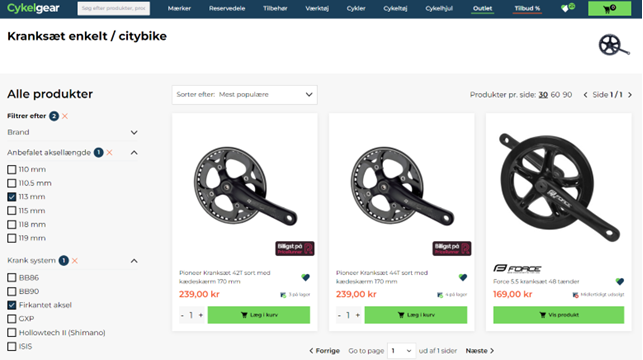Check the 118 mm axle length box
This screenshot has width=643, height=360.
point(12,225)
